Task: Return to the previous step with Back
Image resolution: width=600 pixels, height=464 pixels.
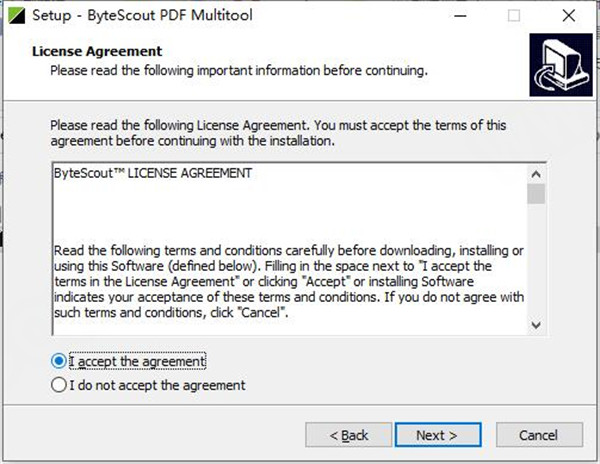Action: (349, 435)
